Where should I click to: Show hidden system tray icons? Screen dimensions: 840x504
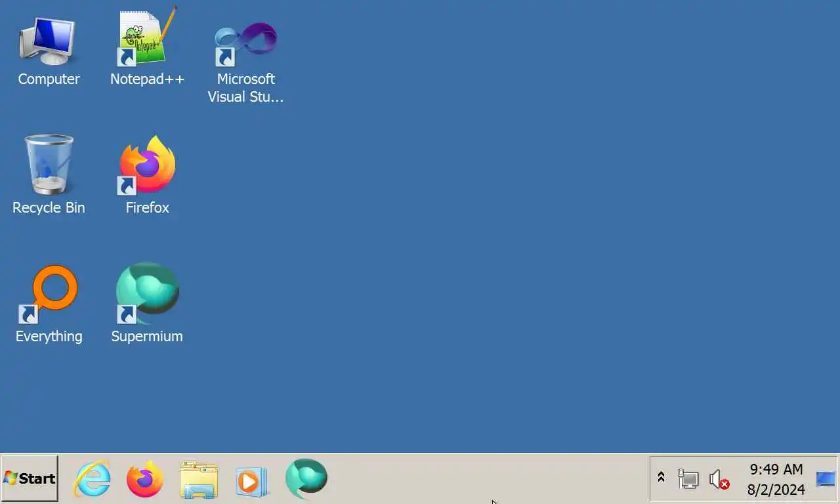click(x=661, y=478)
